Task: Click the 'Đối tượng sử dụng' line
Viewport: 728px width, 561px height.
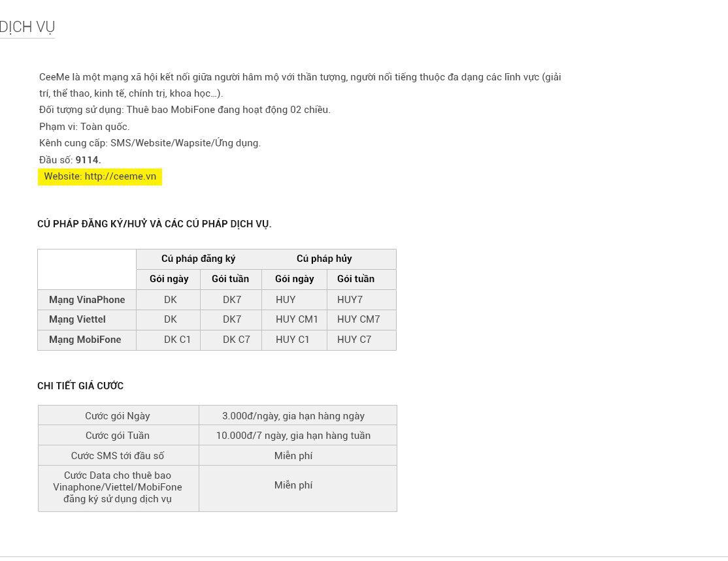Action: (x=185, y=110)
